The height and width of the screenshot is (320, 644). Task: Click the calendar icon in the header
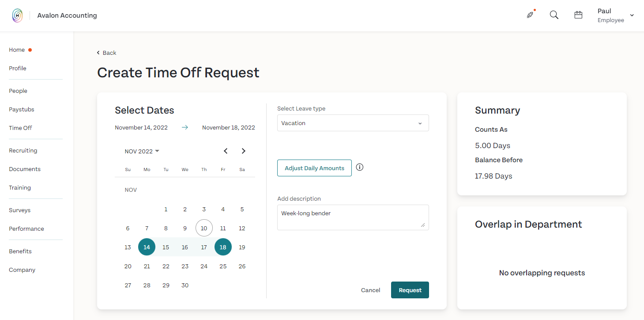578,15
